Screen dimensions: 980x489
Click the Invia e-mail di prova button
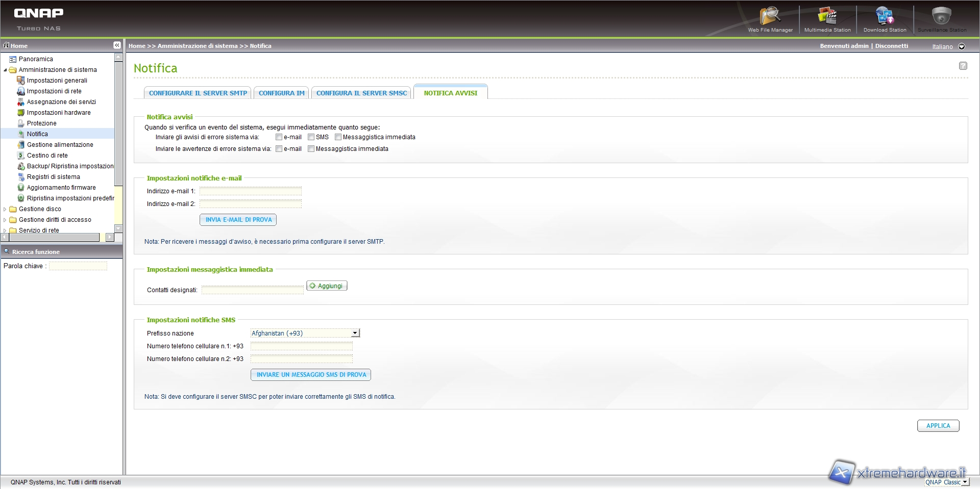point(238,220)
